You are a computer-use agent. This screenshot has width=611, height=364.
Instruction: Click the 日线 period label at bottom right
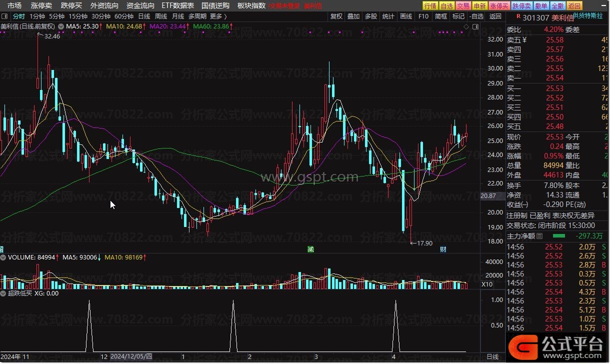coord(492,356)
